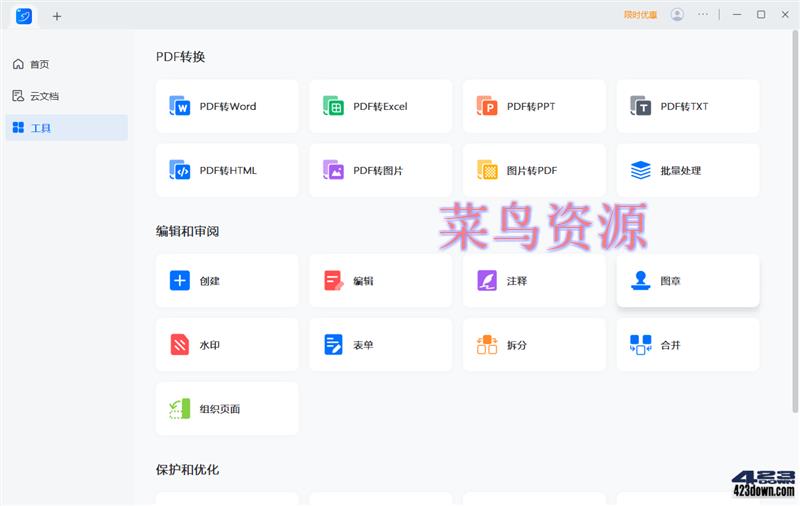Viewport: 800px width, 506px height.
Task: Click the 组织页面 label
Action: (220, 409)
